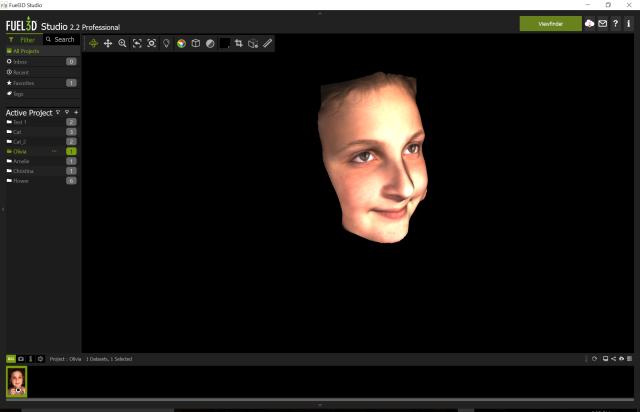Select the ruler measurement tool
The width and height of the screenshot is (640, 412).
click(x=267, y=43)
